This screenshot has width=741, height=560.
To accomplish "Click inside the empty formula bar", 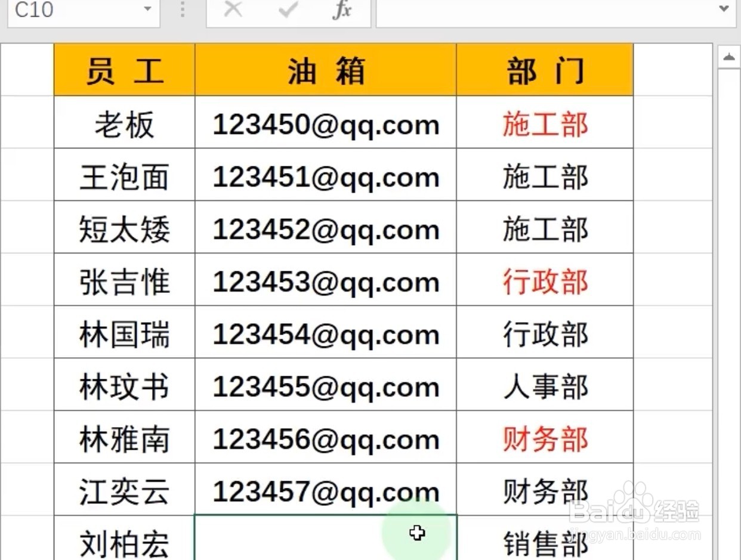I will pos(537,11).
